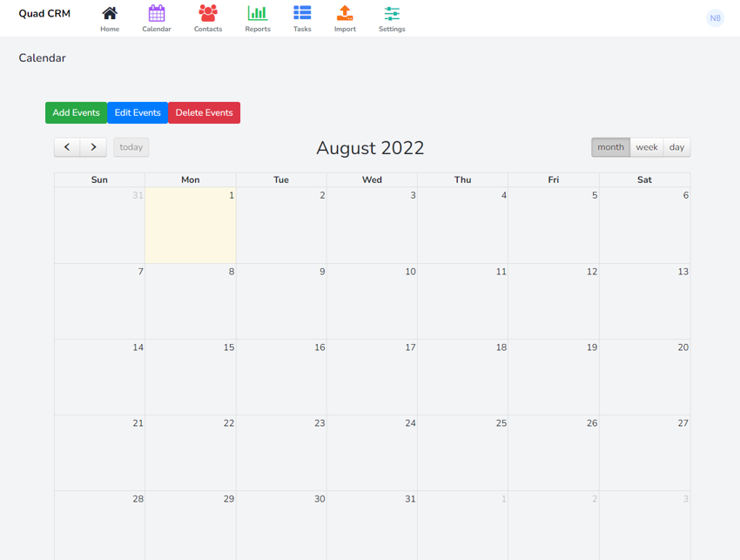Select day 11 in the calendar
This screenshot has width=740, height=560.
[462, 301]
